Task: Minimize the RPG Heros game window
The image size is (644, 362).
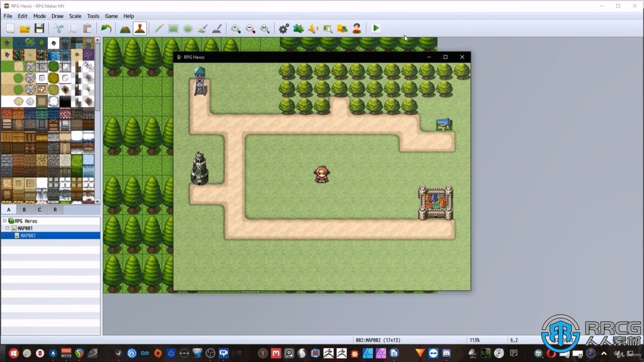Action: click(x=429, y=57)
